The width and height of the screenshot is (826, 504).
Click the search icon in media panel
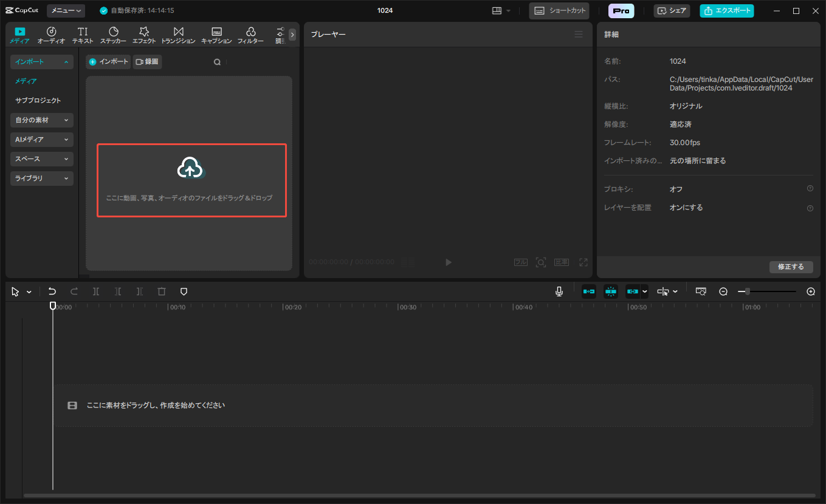point(217,62)
